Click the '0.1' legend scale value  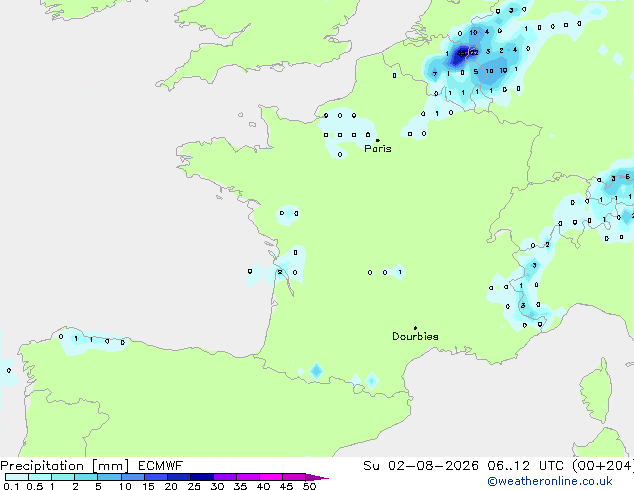[11, 486]
